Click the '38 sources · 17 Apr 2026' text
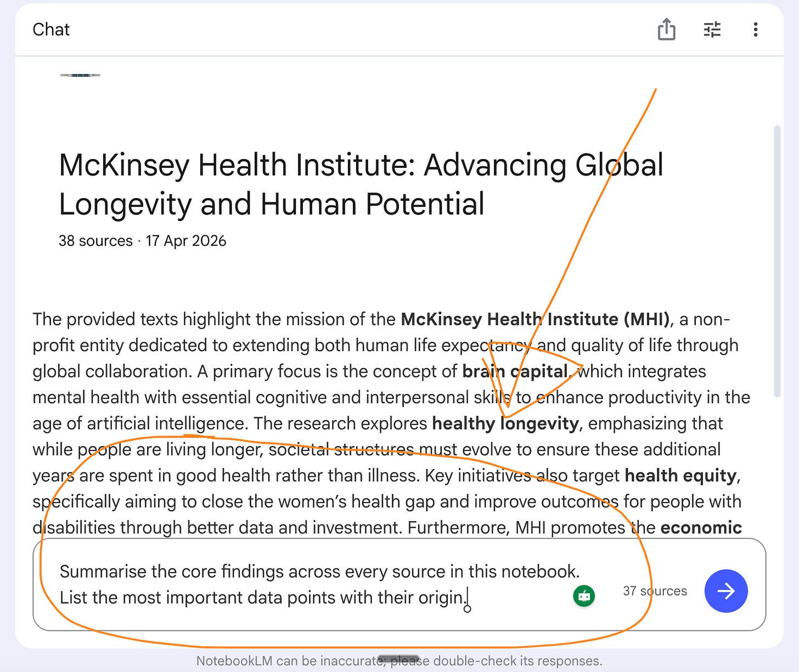This screenshot has height=672, width=799. click(x=142, y=241)
